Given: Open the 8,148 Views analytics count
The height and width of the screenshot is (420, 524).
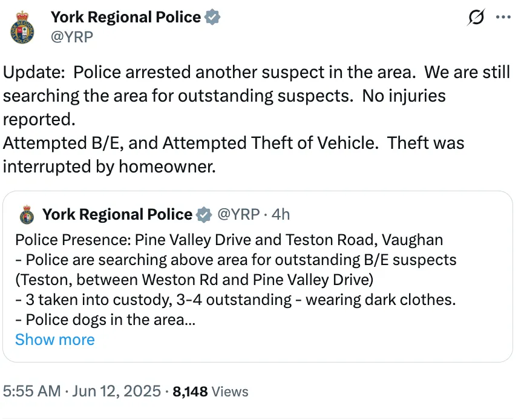Looking at the screenshot, I should (210, 392).
